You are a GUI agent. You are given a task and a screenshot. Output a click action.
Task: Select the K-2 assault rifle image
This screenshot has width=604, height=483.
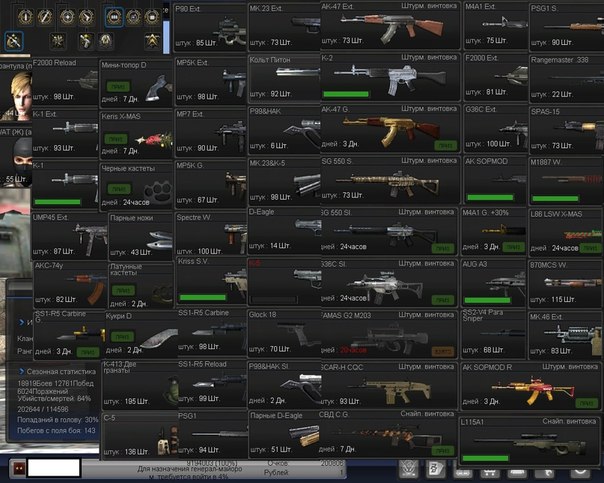click(390, 79)
